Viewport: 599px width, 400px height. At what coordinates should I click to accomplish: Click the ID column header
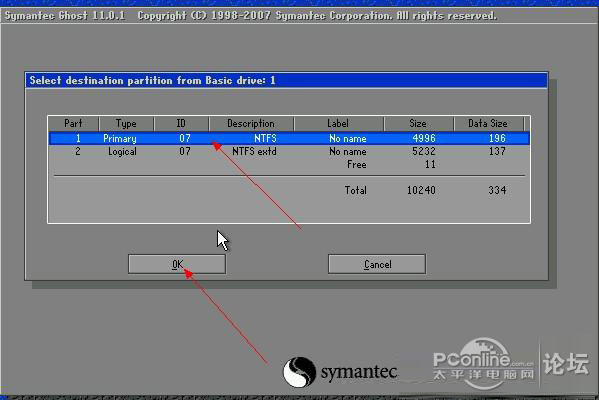[181, 123]
